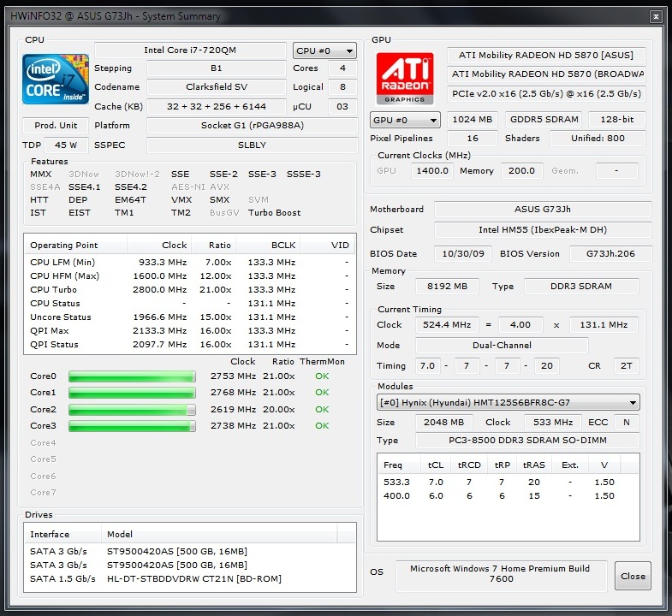672x616 pixels.
Task: Click the ATI Mobility RADEON HD 5870 [ASUS] field
Action: pos(546,56)
